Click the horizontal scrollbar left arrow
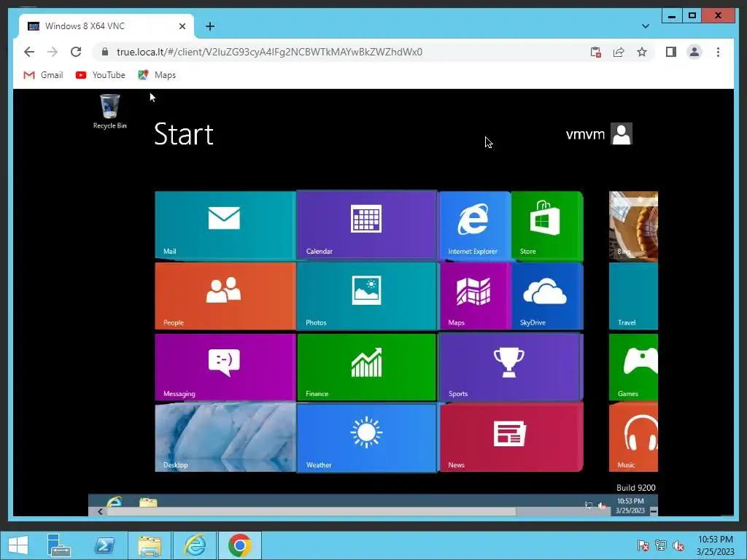This screenshot has height=560, width=747. pyautogui.click(x=100, y=511)
